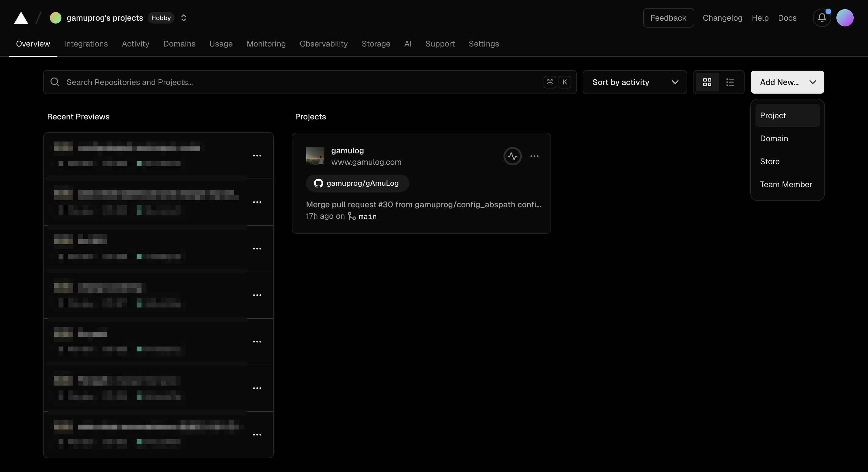Open the notifications bell icon
This screenshot has width=868, height=472.
822,18
